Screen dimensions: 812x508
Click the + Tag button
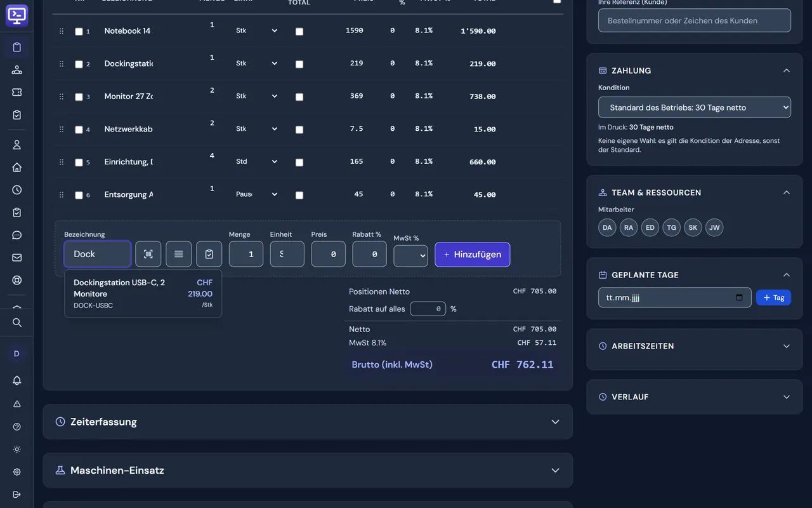pyautogui.click(x=773, y=297)
